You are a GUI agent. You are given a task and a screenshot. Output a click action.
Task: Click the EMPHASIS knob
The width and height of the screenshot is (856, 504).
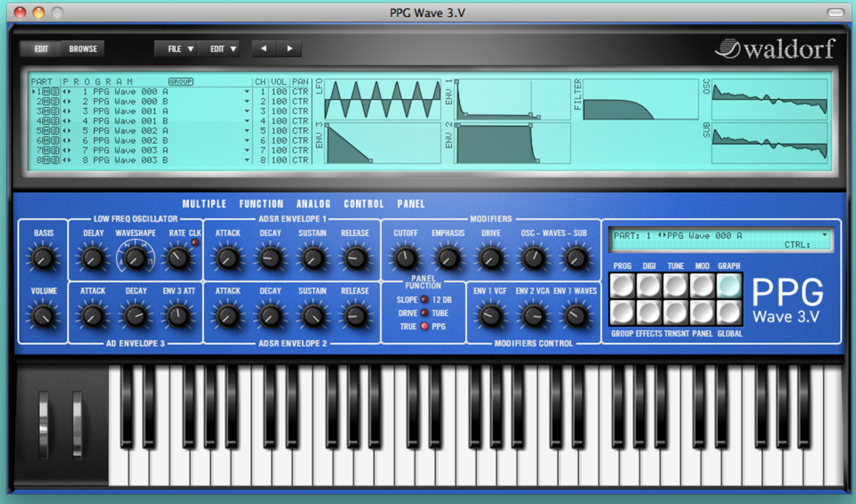(x=447, y=257)
